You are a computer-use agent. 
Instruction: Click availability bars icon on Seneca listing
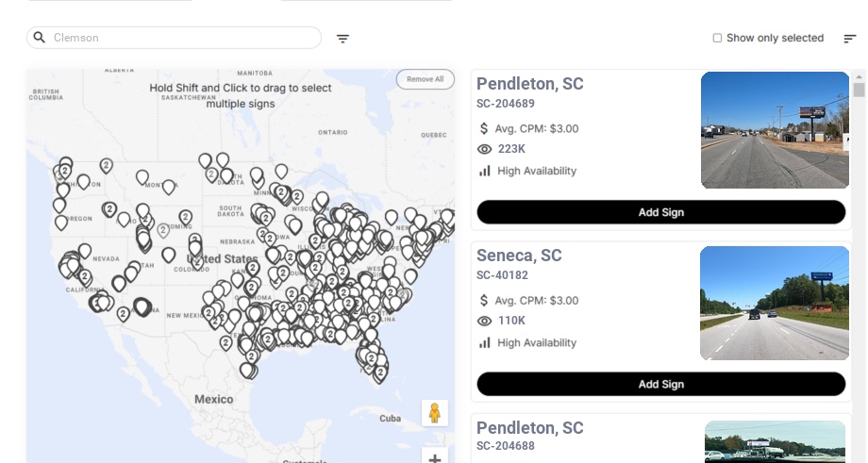tap(485, 342)
